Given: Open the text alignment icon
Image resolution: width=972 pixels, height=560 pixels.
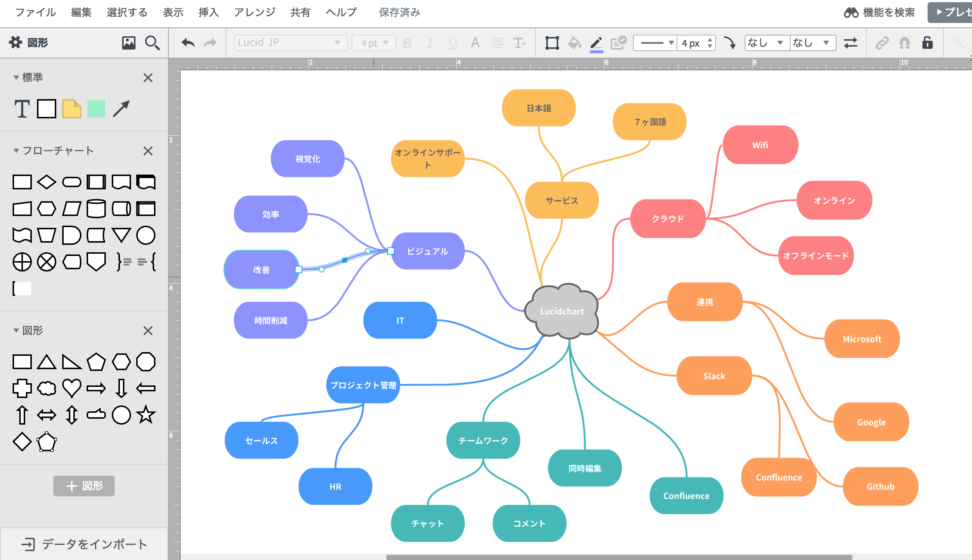Looking at the screenshot, I should (x=497, y=43).
